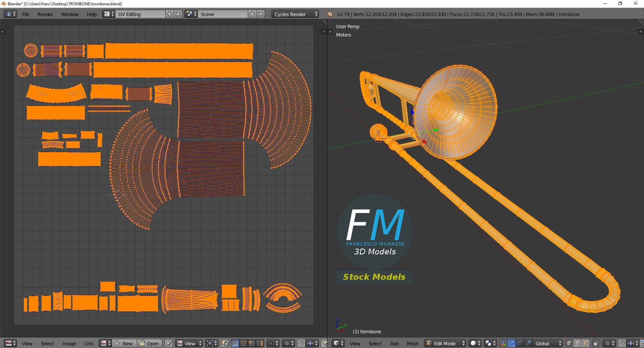Open the scene browser icon

pyautogui.click(x=191, y=14)
